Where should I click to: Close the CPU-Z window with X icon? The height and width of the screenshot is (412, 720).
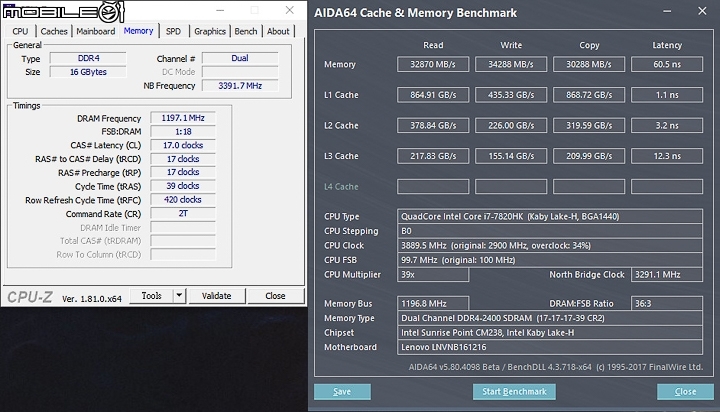click(289, 10)
